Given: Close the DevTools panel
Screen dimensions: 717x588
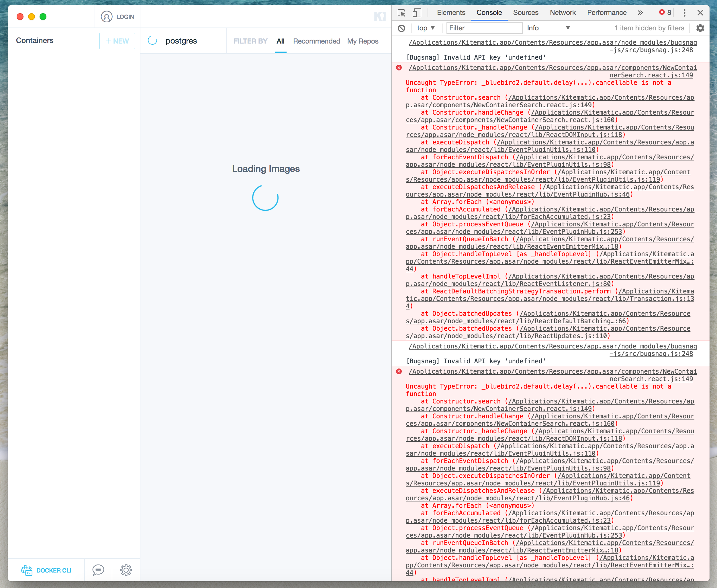Looking at the screenshot, I should click(x=700, y=13).
